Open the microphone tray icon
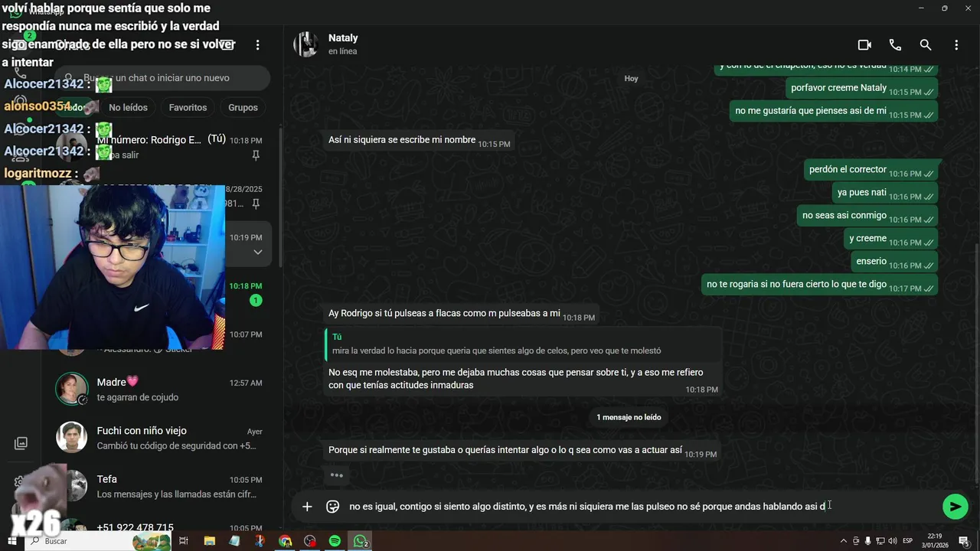This screenshot has width=980, height=551. [x=867, y=541]
